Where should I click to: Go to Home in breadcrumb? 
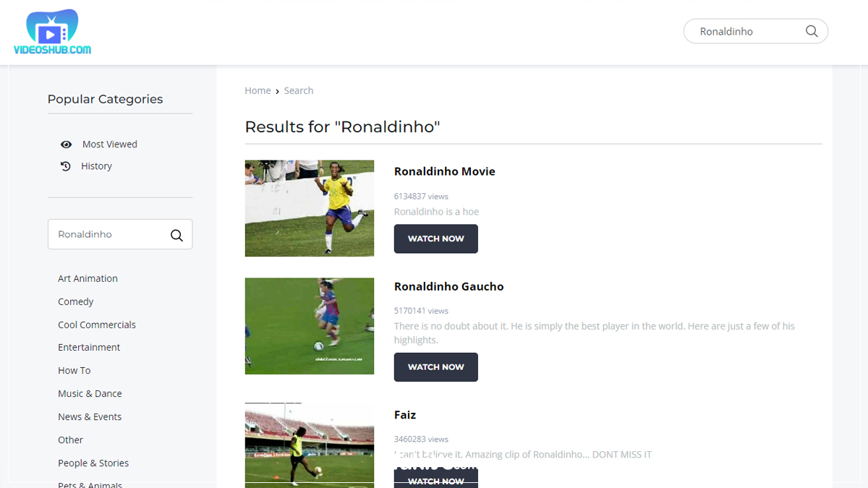[258, 90]
